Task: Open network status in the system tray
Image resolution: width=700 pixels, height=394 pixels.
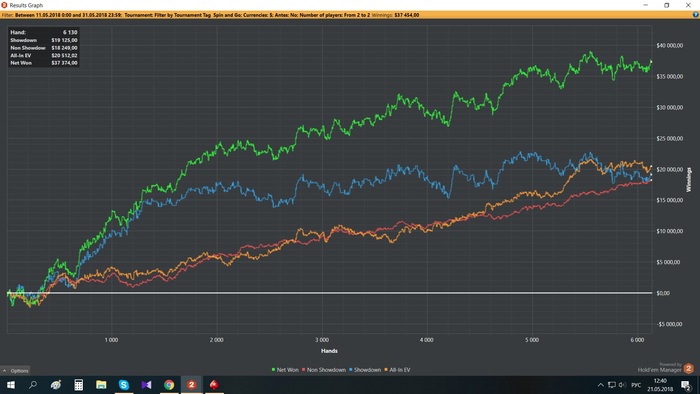Action: [x=612, y=385]
